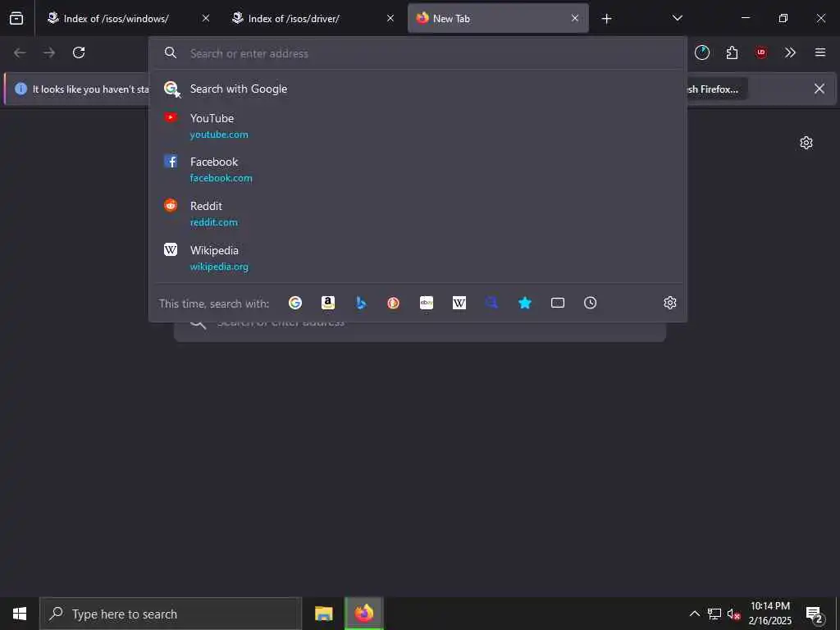Open the uBlock Origin extension icon
Viewport: 840px width, 630px height.
[760, 52]
